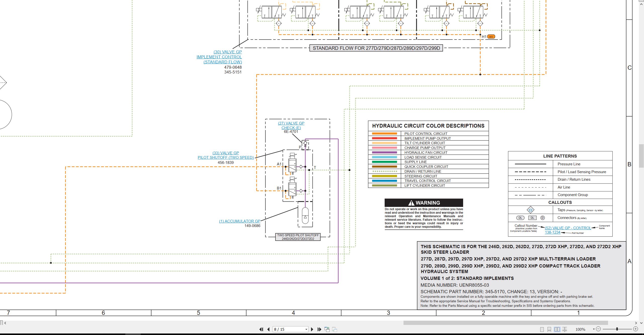Screen dimensions: 644x335
Task: Click the blue TRAVEL CONTROL CIRCUIT swatch
Action: (384, 181)
